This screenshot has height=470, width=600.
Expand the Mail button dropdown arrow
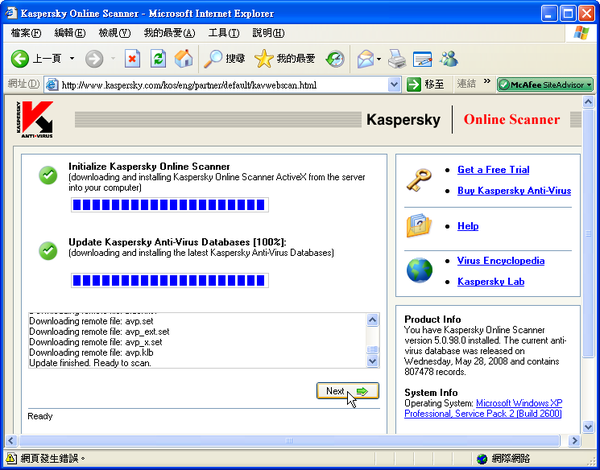point(379,59)
